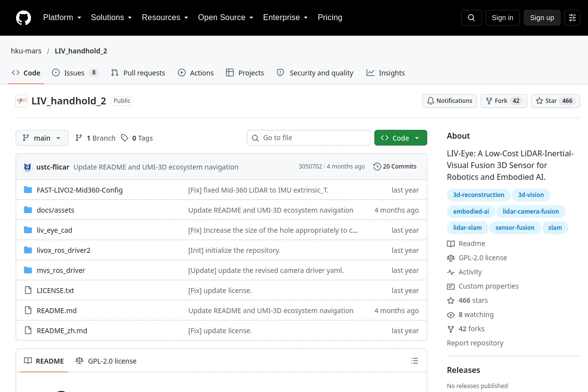This screenshot has height=392, width=588.
Task: Click the scale icon beside GPL-2.0 license in About
Action: pos(451,258)
